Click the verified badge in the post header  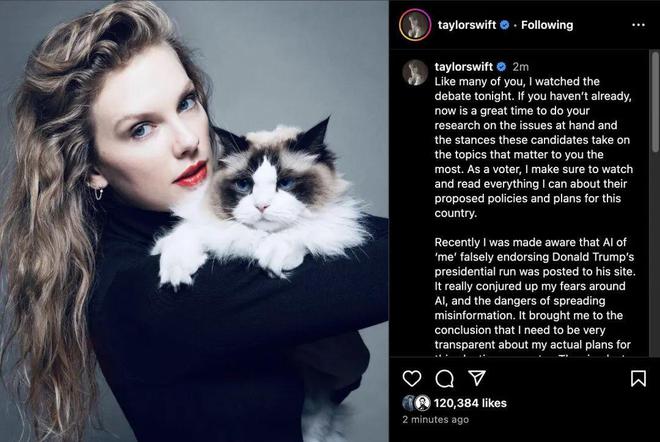coord(504,25)
